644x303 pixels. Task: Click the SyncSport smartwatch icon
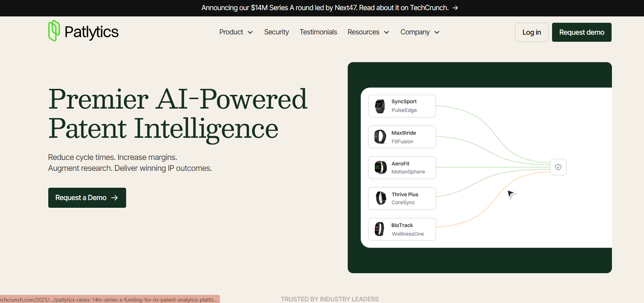pyautogui.click(x=380, y=106)
